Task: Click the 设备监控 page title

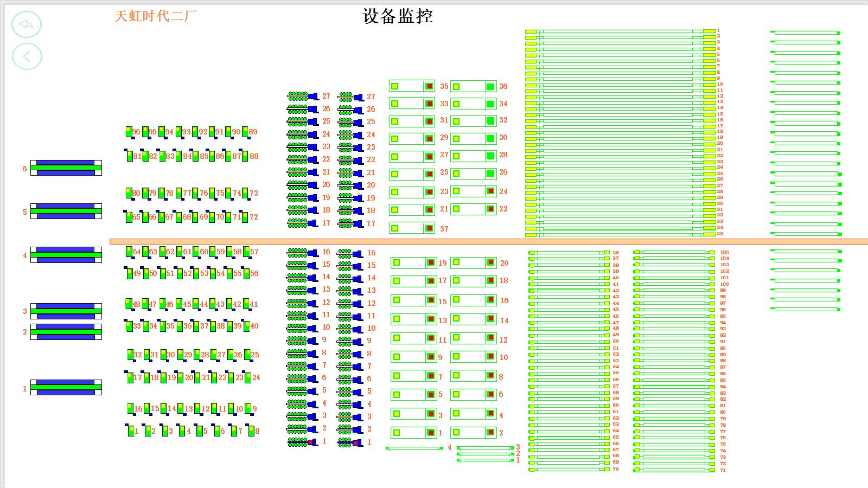Action: (x=398, y=16)
